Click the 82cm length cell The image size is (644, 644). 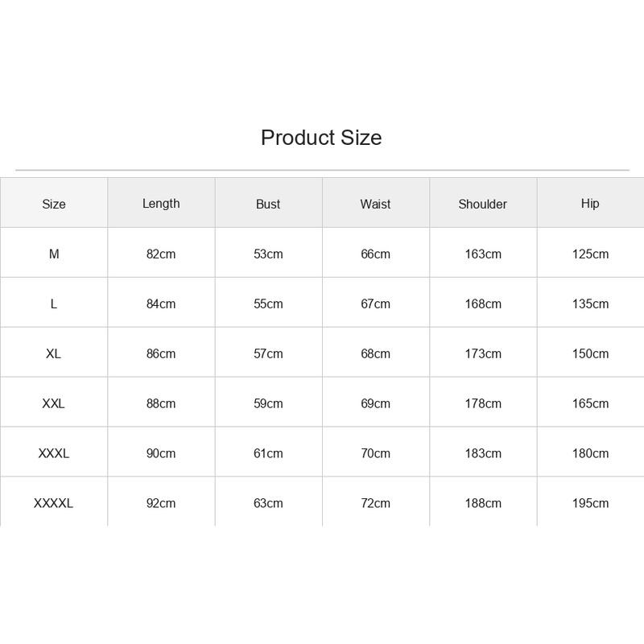pyautogui.click(x=161, y=254)
